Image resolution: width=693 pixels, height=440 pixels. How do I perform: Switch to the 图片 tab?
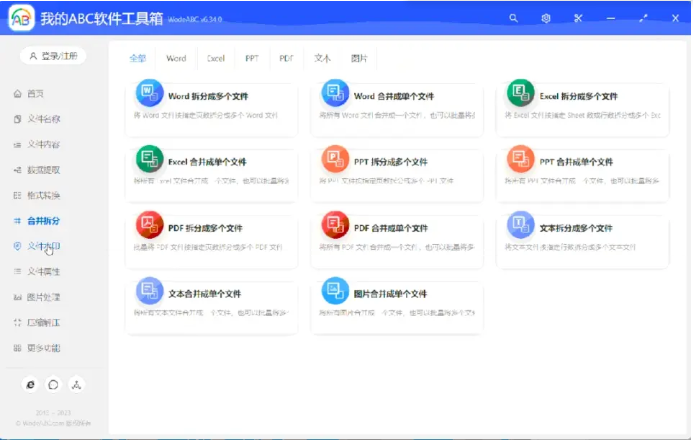coord(359,58)
